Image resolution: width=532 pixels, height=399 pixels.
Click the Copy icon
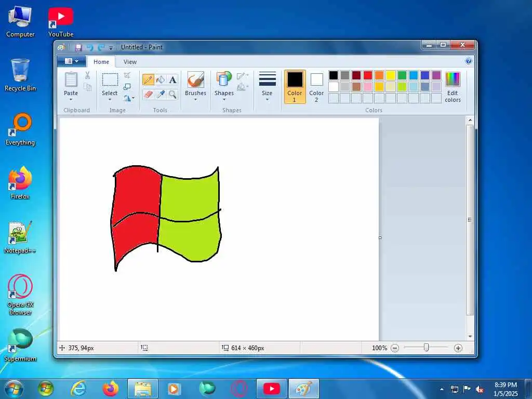coord(87,87)
